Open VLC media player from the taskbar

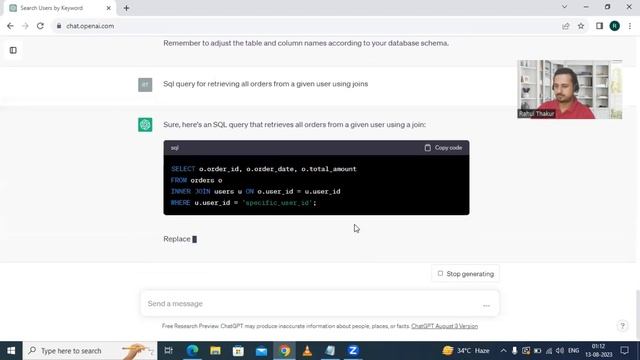(307, 351)
